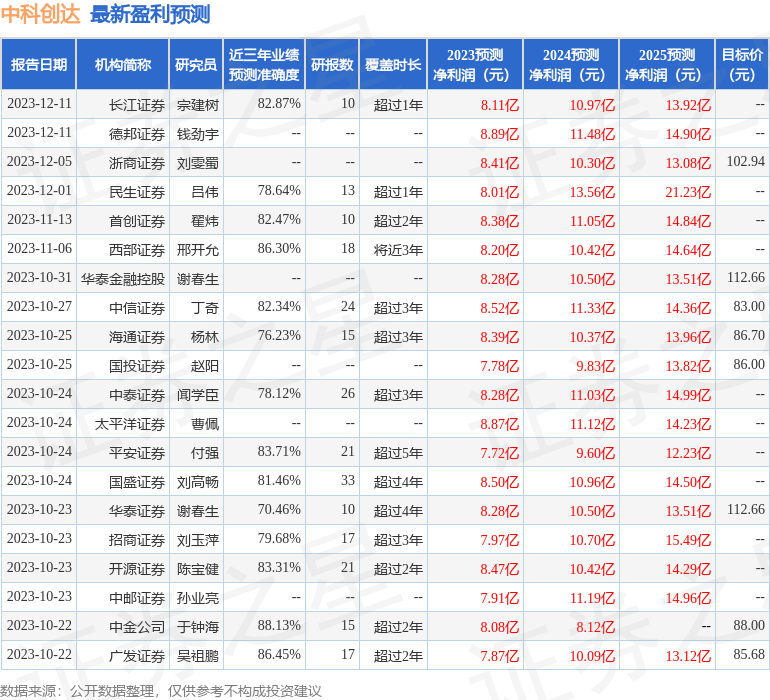The height and width of the screenshot is (700, 770).
Task: Click researcher name 翟炜
Action: [205, 221]
